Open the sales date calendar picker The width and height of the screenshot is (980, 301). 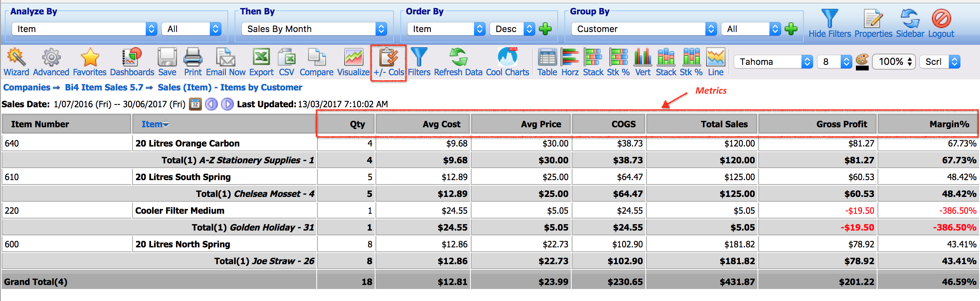pyautogui.click(x=195, y=104)
